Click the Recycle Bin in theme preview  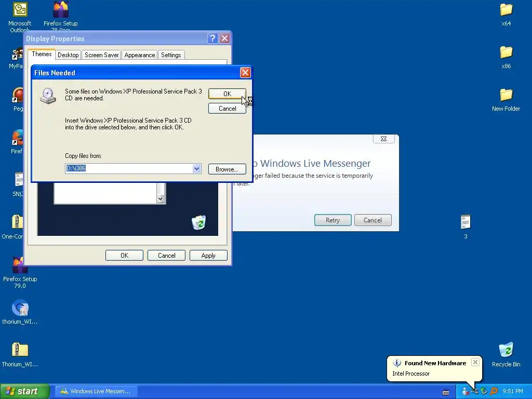tap(198, 222)
